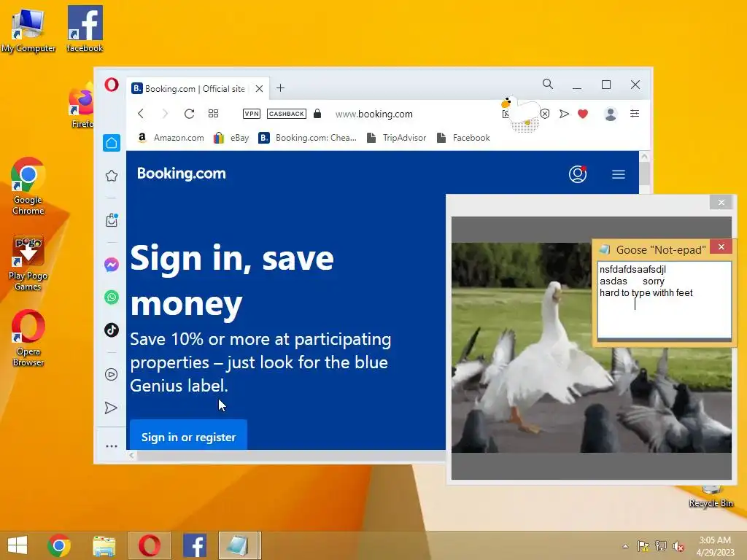Open Booking.com: Chea... bookmark
Screen dimensions: 747x560
(308, 138)
